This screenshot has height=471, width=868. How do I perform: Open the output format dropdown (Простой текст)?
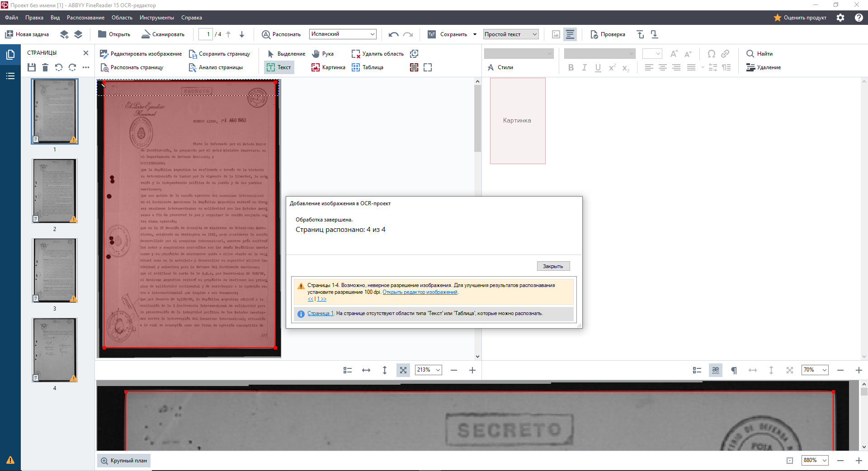coord(510,34)
